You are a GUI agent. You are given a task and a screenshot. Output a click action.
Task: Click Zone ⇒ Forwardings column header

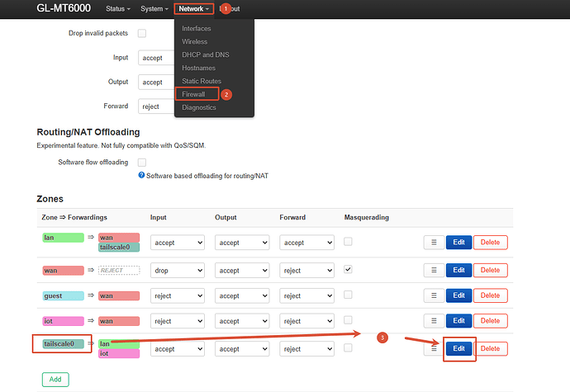[74, 217]
